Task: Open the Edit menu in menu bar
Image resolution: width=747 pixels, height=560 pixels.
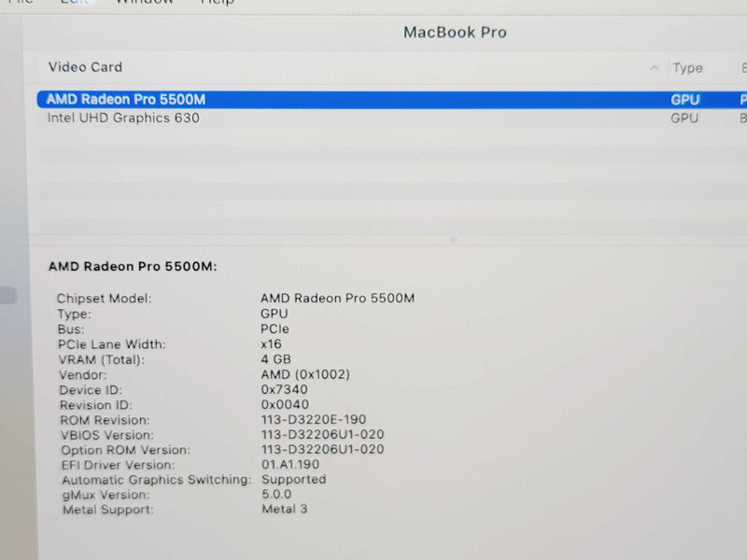Action: 75,3
